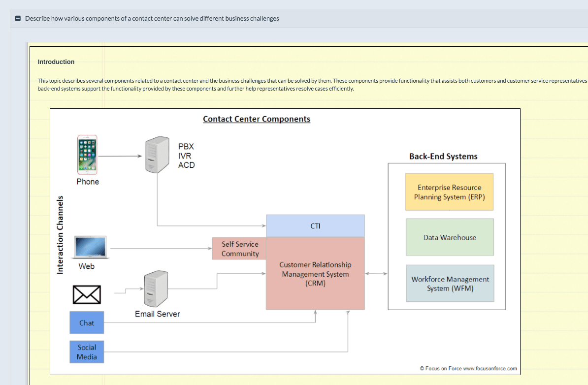Click the Customer Relationship Management System box
The height and width of the screenshot is (385, 588).
point(315,274)
